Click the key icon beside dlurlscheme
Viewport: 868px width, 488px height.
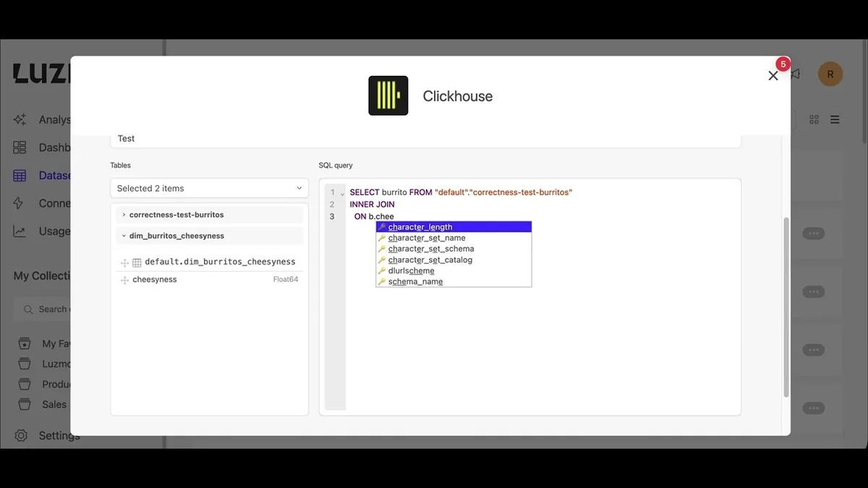[x=382, y=270]
